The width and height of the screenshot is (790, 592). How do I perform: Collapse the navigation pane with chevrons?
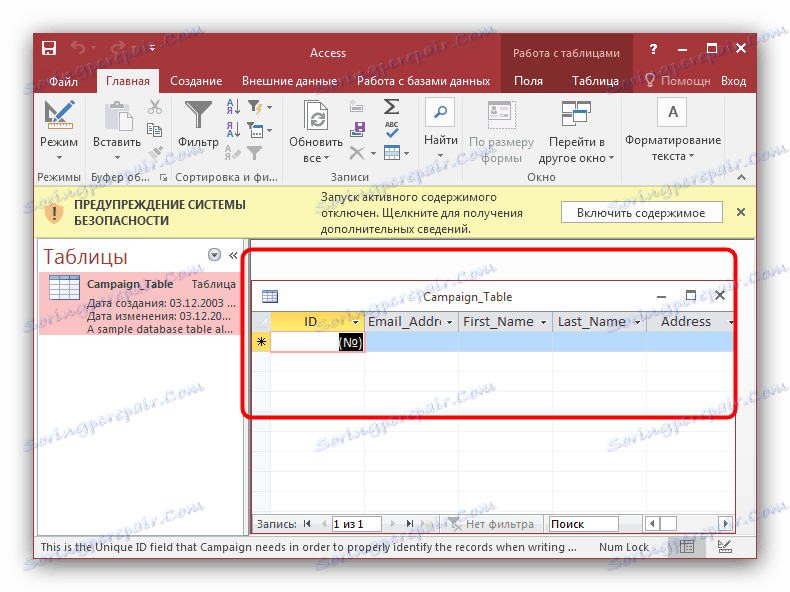pyautogui.click(x=233, y=255)
